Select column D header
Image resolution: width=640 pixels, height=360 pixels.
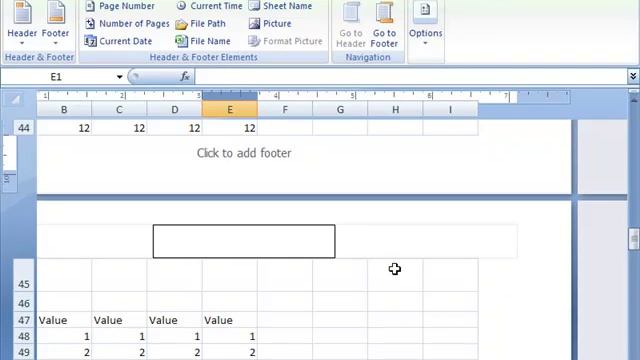(x=174, y=109)
